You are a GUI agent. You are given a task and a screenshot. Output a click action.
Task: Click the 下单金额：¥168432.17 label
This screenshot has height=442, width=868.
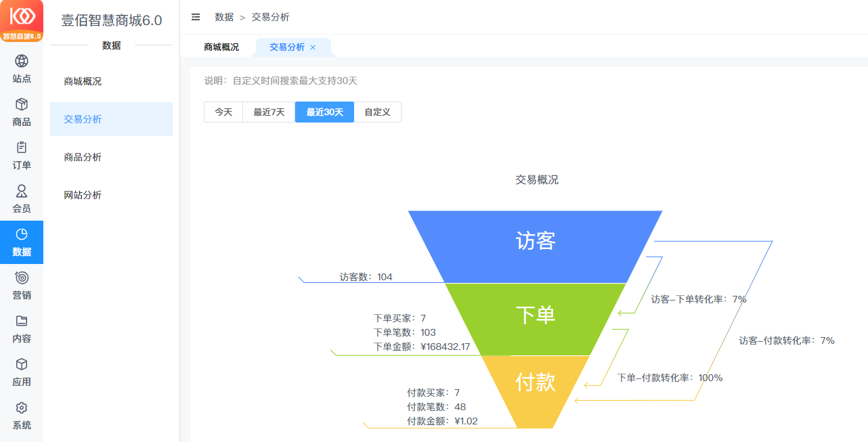421,347
